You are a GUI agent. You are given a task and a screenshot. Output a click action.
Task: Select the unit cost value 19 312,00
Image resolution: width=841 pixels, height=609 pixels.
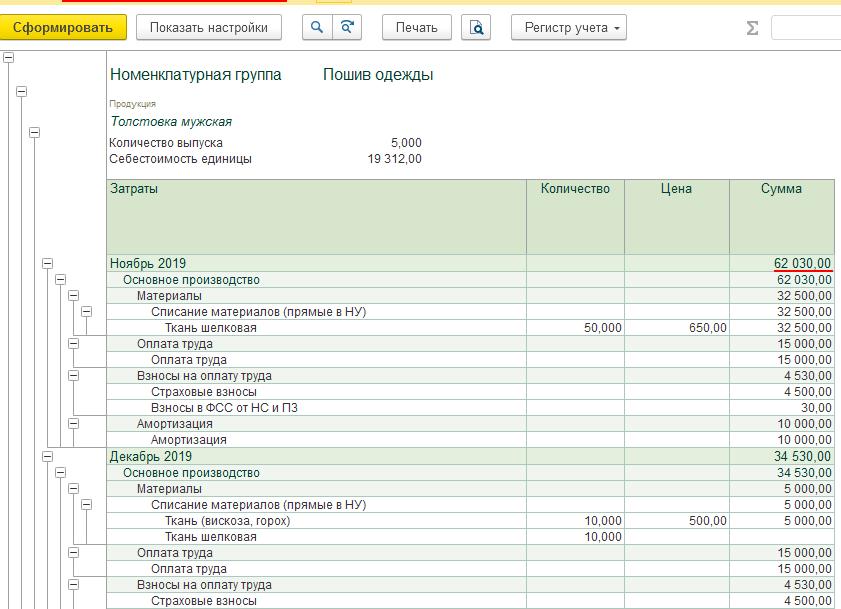click(394, 159)
